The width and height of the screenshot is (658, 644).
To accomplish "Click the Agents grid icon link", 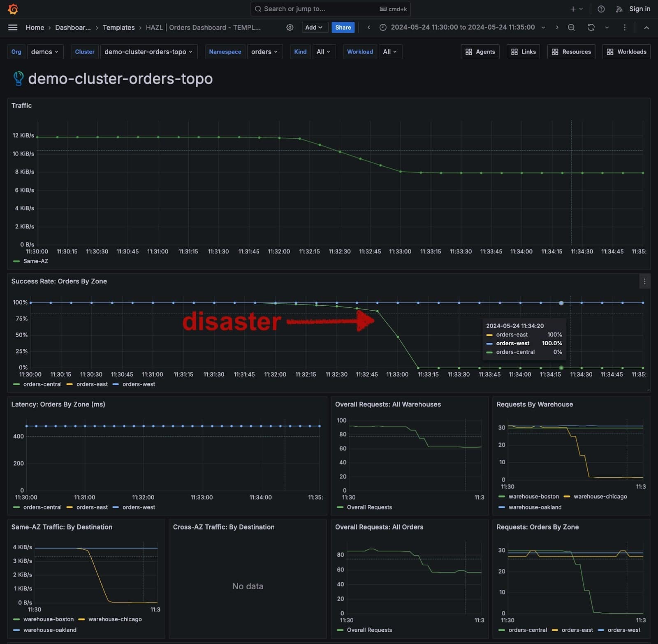I will pyautogui.click(x=480, y=52).
